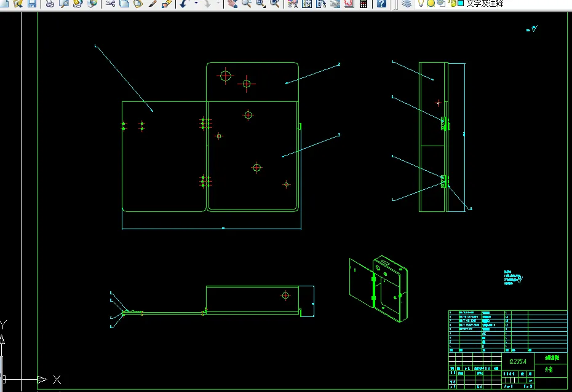
Task: Toggle freeze in current viewport icon
Action: coord(441,3)
